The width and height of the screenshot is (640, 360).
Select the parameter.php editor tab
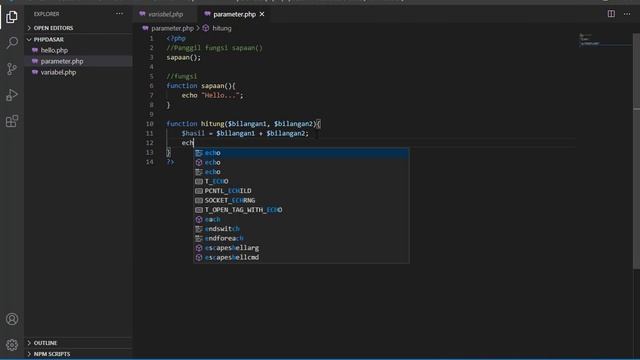click(x=234, y=14)
